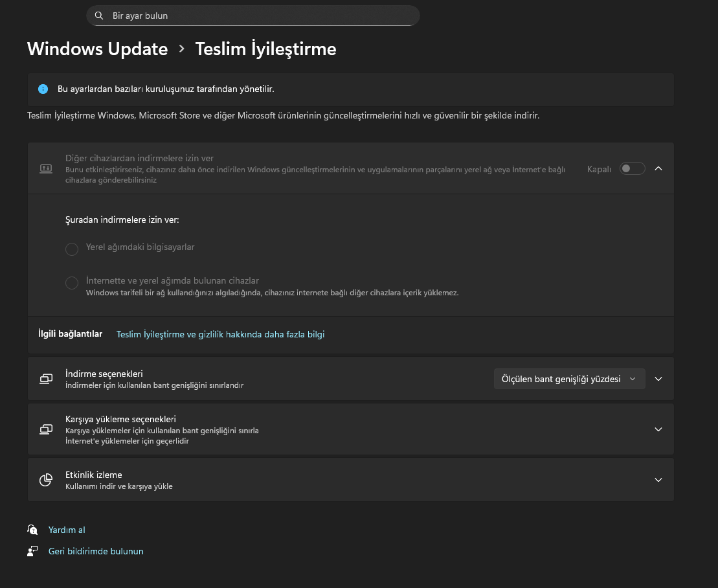Click İndirmeler için kullanılan bant genişliğini text
This screenshot has width=718, height=588.
tap(154, 385)
